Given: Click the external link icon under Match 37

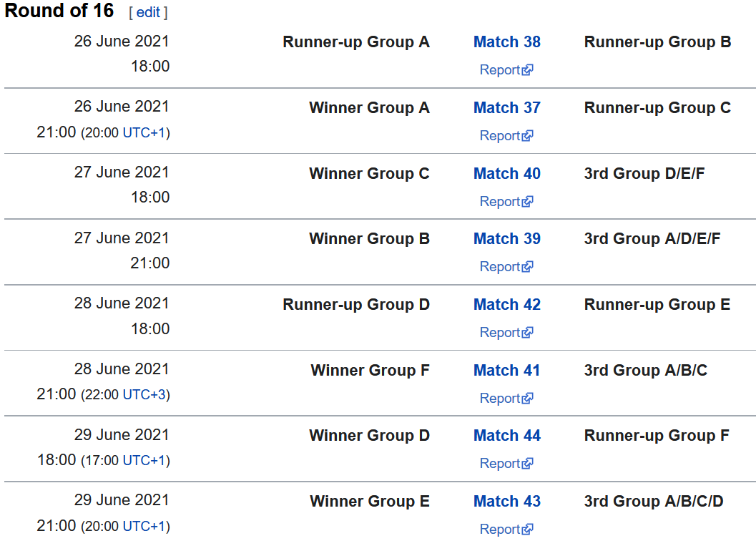Looking at the screenshot, I should click(528, 136).
